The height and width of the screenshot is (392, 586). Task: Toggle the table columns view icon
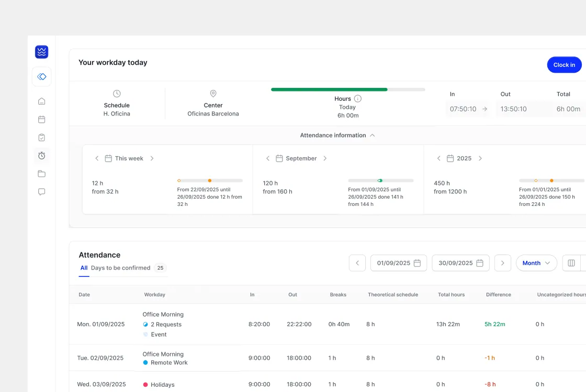point(571,263)
